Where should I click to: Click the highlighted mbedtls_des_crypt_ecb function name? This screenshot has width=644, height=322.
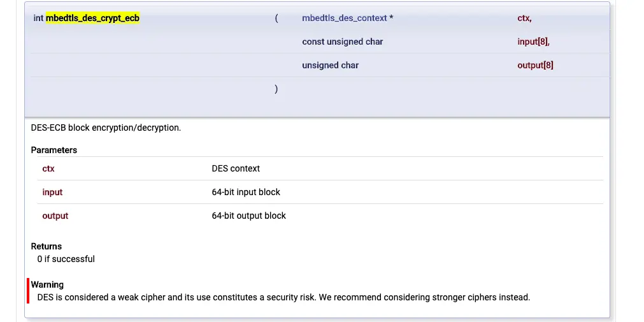tap(92, 18)
